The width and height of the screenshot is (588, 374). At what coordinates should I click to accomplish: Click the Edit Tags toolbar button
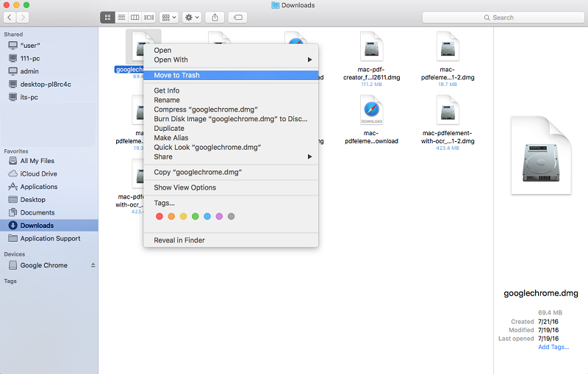point(237,17)
